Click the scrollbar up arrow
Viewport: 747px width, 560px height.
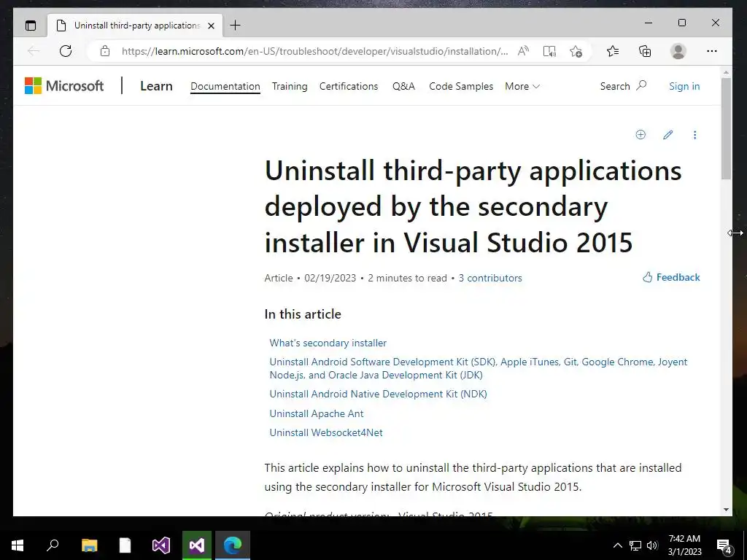click(x=726, y=72)
